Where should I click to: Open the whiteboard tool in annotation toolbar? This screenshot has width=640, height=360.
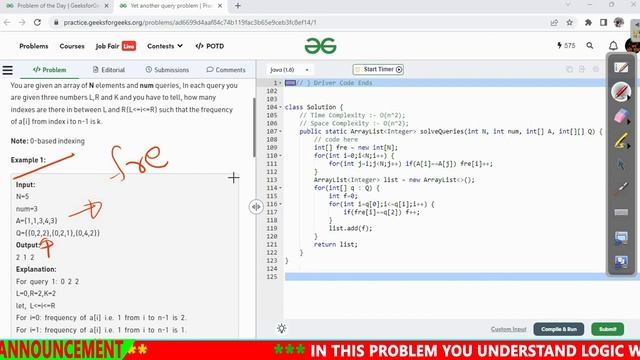[x=621, y=67]
